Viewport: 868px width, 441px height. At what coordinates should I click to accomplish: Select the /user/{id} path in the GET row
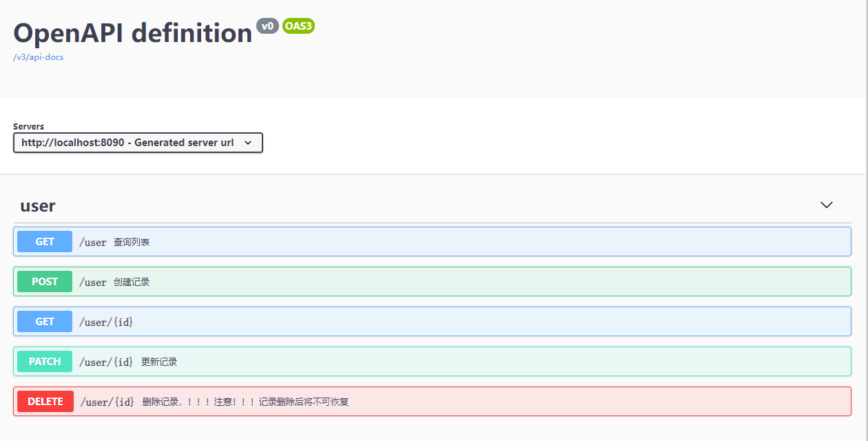coord(106,322)
